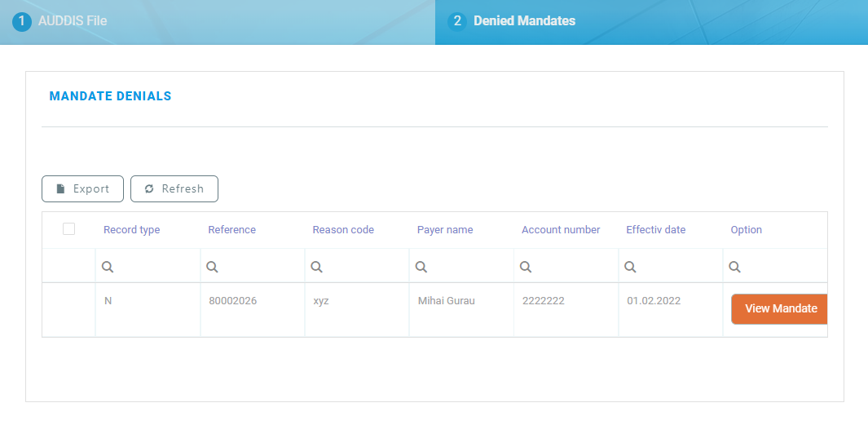This screenshot has width=868, height=425.
Task: Toggle the select-all checkbox in table header
Action: (69, 229)
